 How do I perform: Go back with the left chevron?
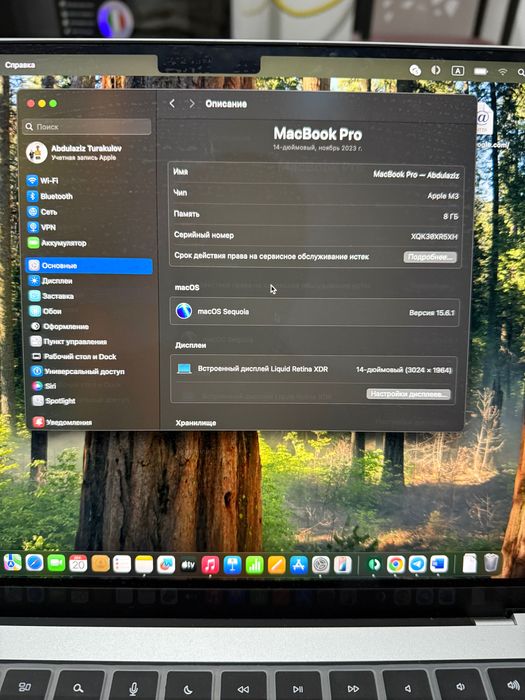(172, 104)
